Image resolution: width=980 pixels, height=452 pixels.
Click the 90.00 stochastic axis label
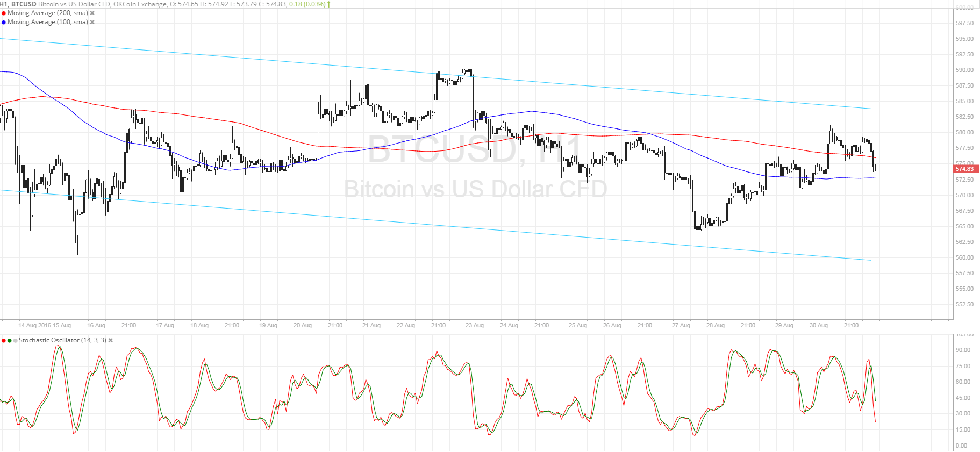(x=963, y=350)
